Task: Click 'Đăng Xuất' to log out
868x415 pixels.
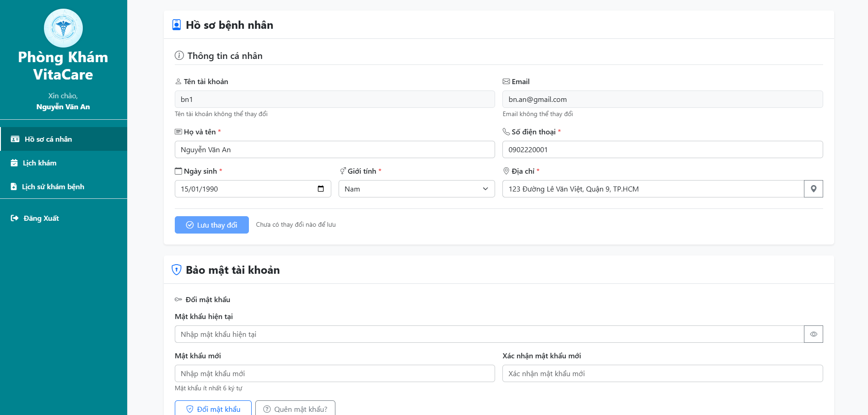Action: click(x=41, y=218)
